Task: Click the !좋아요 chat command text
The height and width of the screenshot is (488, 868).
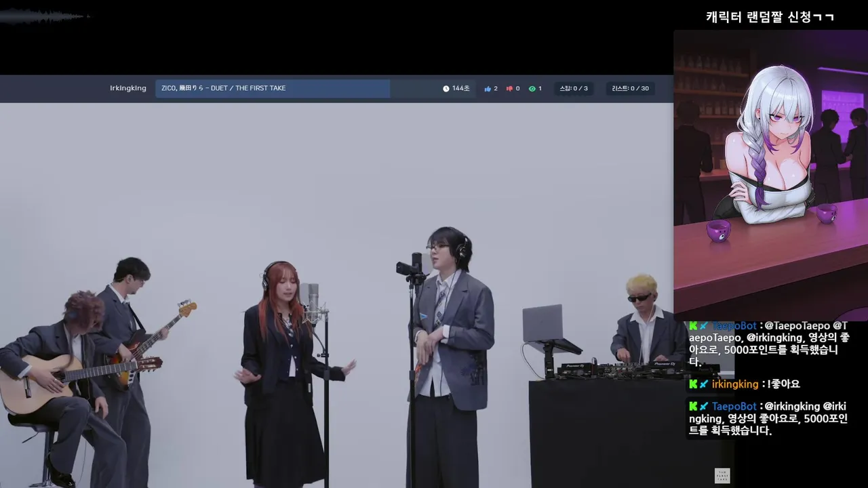Action: tap(783, 384)
